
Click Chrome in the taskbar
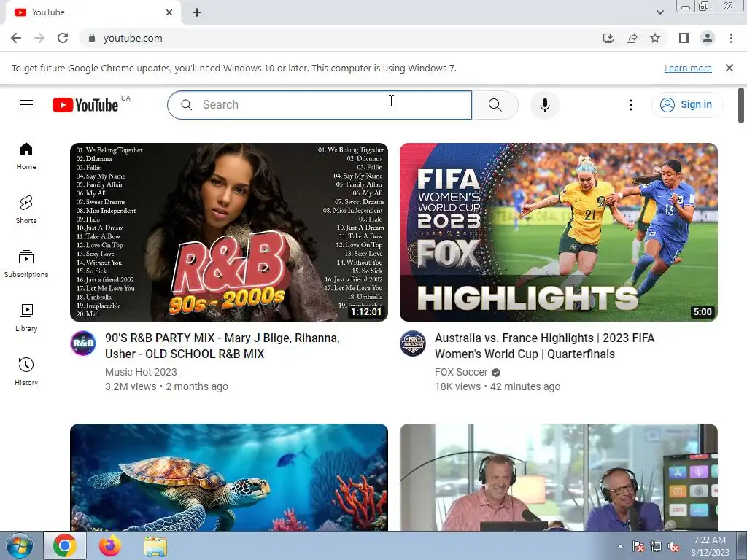[65, 545]
